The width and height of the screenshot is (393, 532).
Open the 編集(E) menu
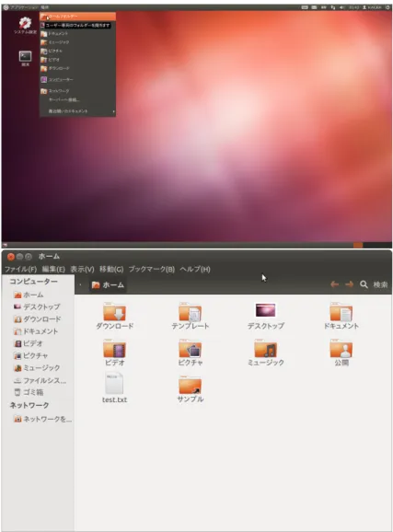pyautogui.click(x=53, y=270)
